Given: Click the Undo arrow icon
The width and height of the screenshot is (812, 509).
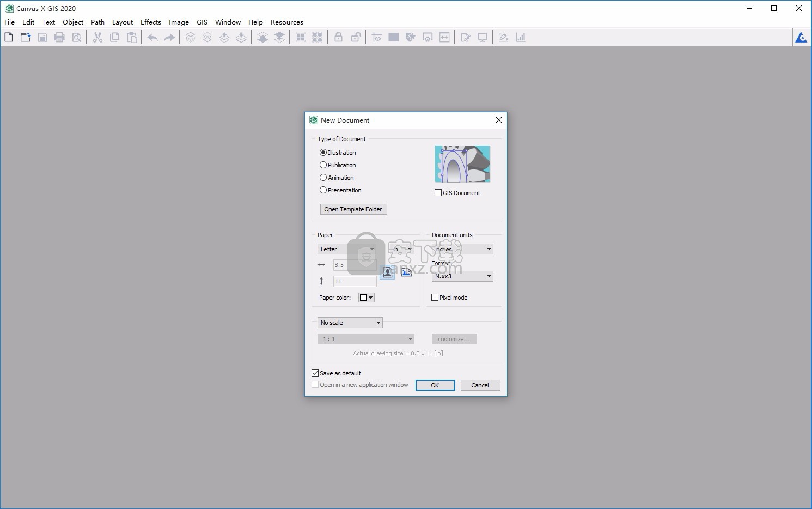Looking at the screenshot, I should click(152, 37).
